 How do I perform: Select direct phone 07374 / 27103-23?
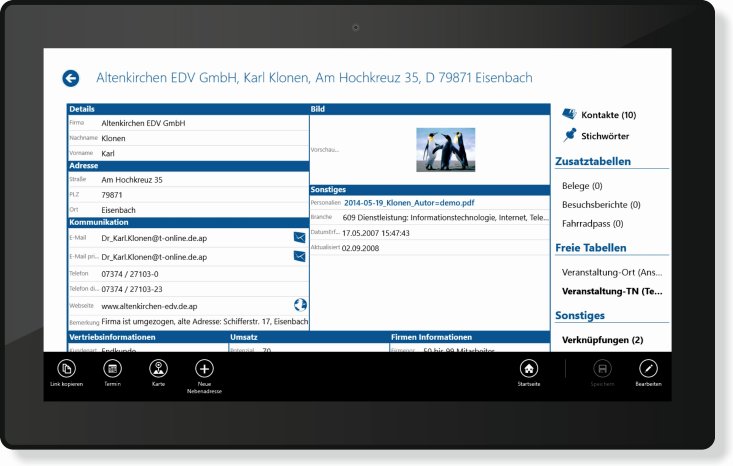tap(132, 289)
